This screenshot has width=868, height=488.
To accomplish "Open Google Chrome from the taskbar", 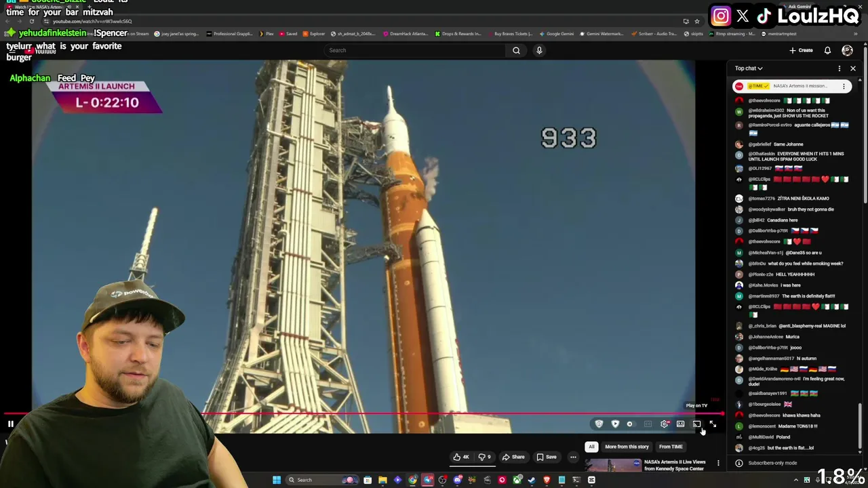I will coord(412,480).
